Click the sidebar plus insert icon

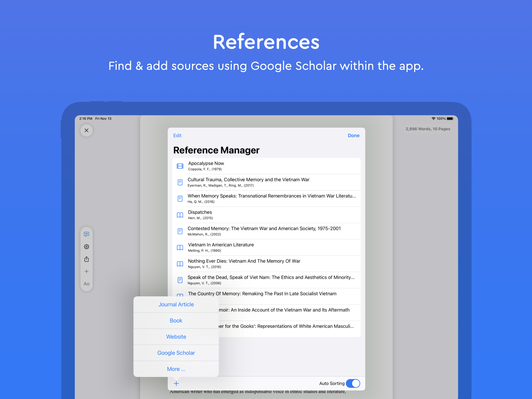point(86,271)
